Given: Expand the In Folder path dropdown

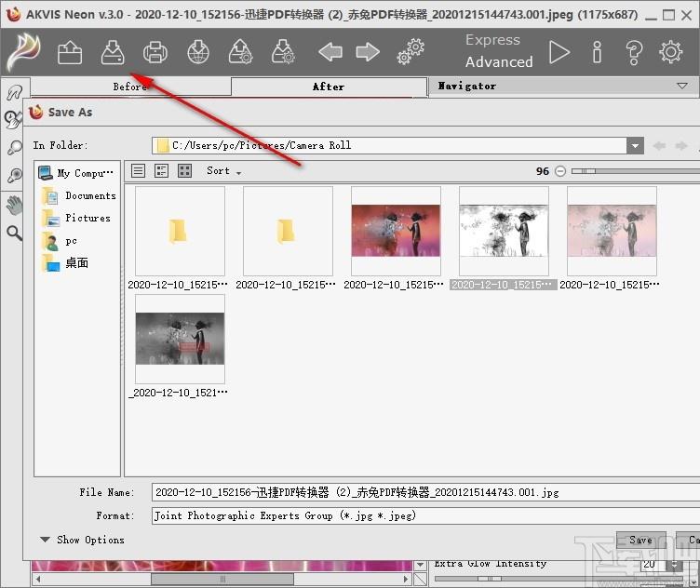Looking at the screenshot, I should 635,145.
